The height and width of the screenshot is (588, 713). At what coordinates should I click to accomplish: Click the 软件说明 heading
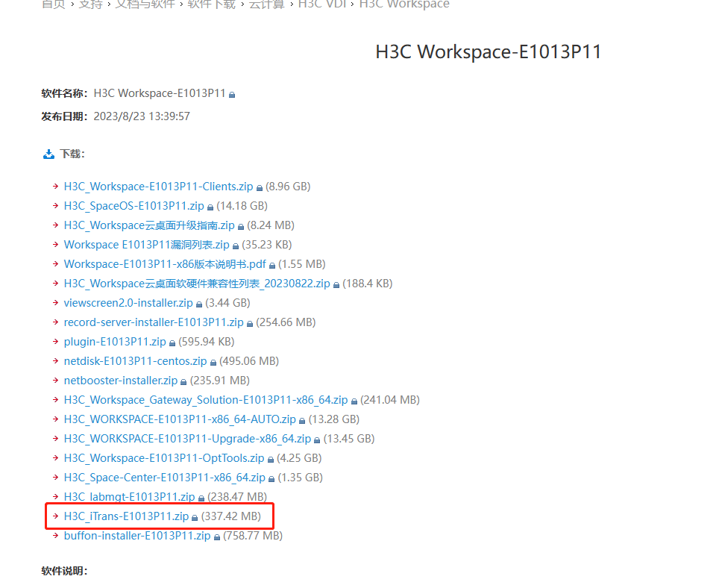(64, 571)
